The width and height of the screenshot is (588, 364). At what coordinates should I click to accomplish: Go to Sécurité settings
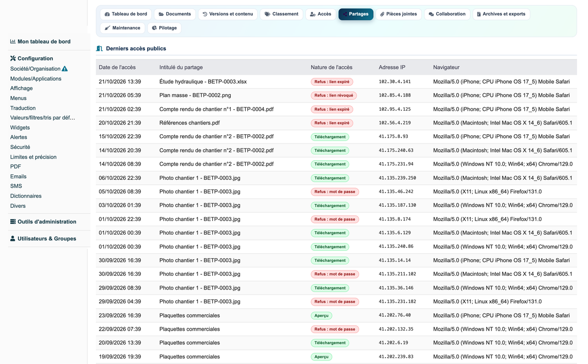20,147
